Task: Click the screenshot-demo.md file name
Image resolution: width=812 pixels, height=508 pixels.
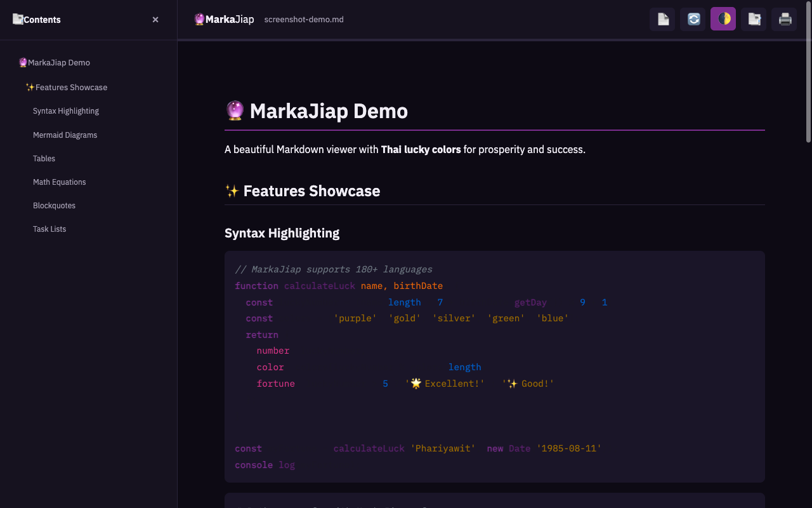Action: (304, 20)
